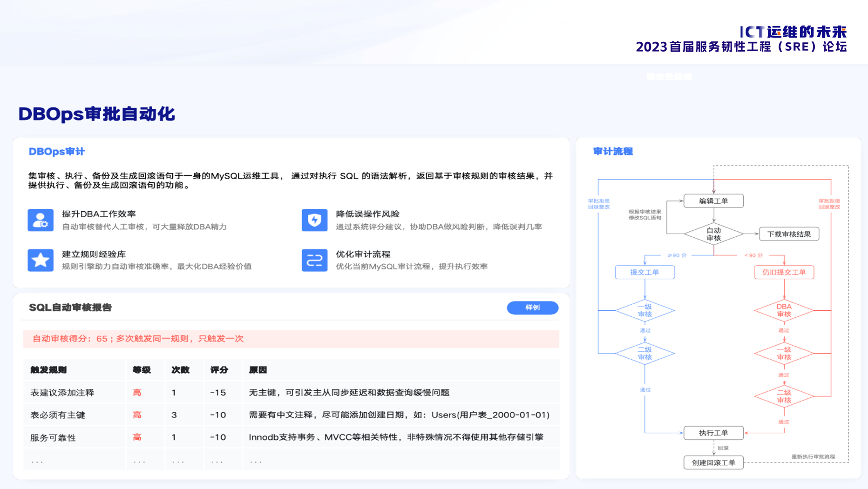Image resolution: width=868 pixels, height=489 pixels.
Task: Click the blue 样例 button
Action: pyautogui.click(x=532, y=308)
